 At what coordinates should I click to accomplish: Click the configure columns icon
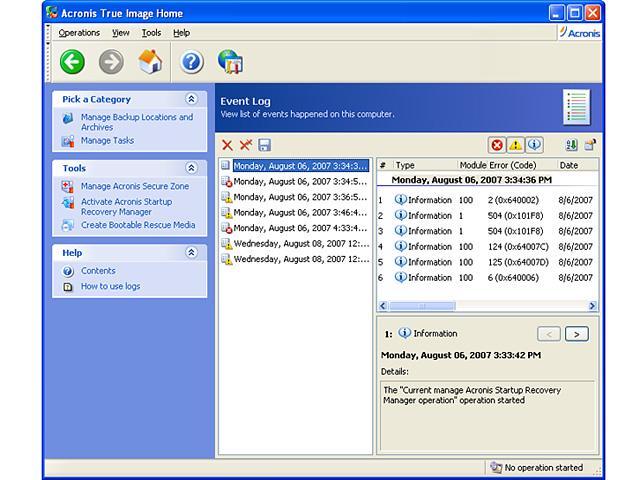click(x=590, y=144)
